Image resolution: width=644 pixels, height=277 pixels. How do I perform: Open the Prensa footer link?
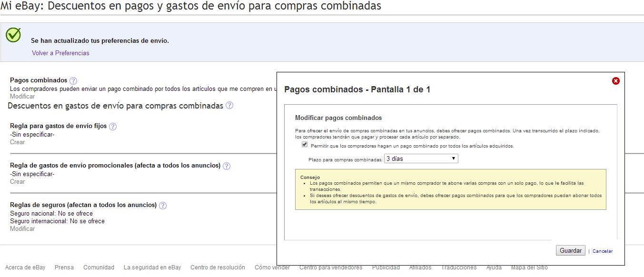(x=64, y=267)
